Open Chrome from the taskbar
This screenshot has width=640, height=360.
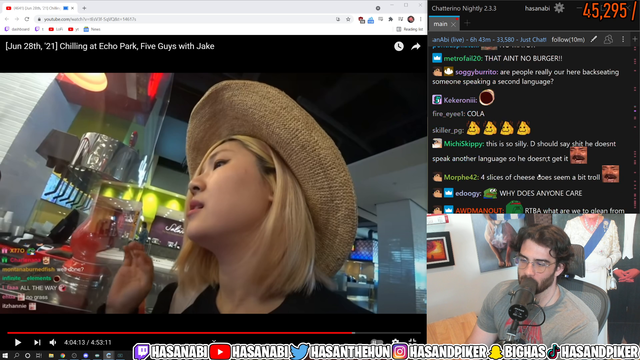(x=62, y=356)
